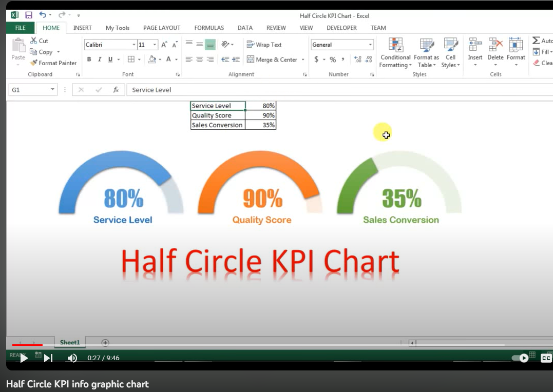
Task: Mute the video with speaker icon
Action: (x=72, y=358)
